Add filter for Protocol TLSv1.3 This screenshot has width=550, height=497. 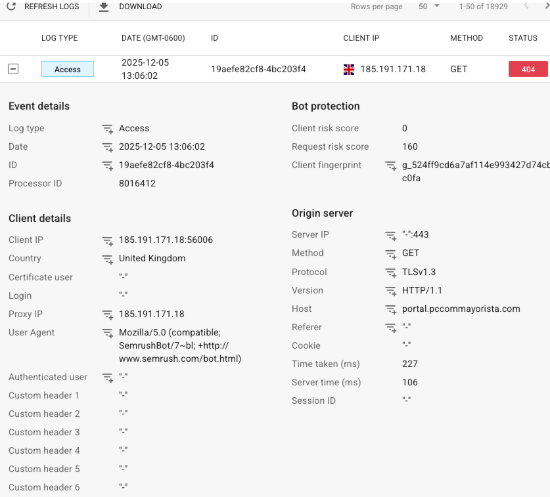pyautogui.click(x=390, y=273)
